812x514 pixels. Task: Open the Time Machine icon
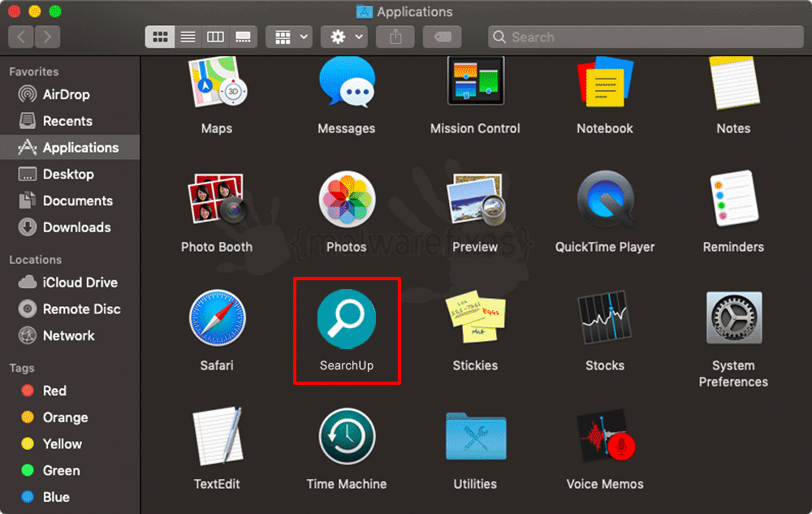coord(347,436)
